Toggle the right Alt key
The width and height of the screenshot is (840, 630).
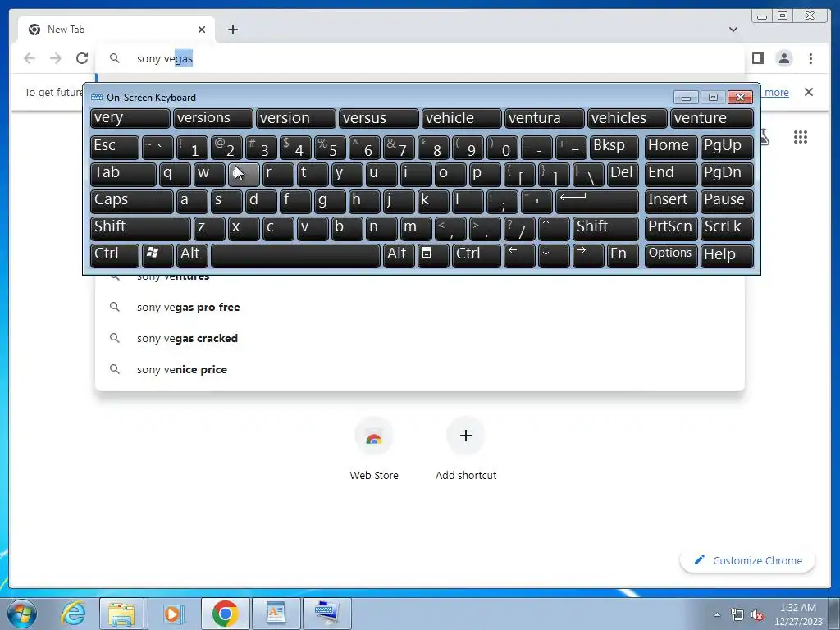(x=399, y=256)
